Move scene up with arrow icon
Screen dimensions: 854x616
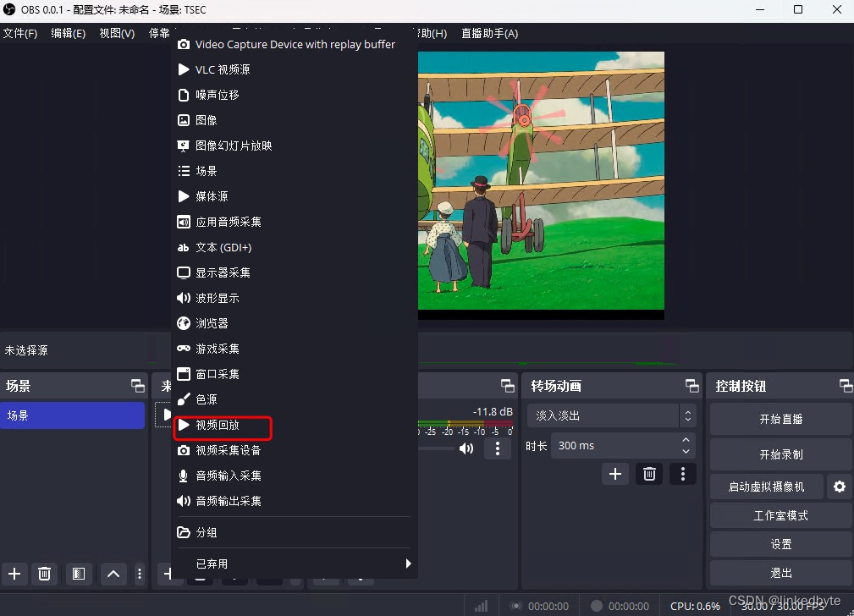pos(113,574)
